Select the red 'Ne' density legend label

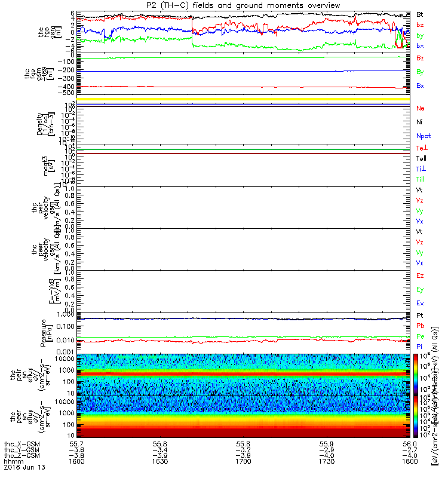click(421, 108)
